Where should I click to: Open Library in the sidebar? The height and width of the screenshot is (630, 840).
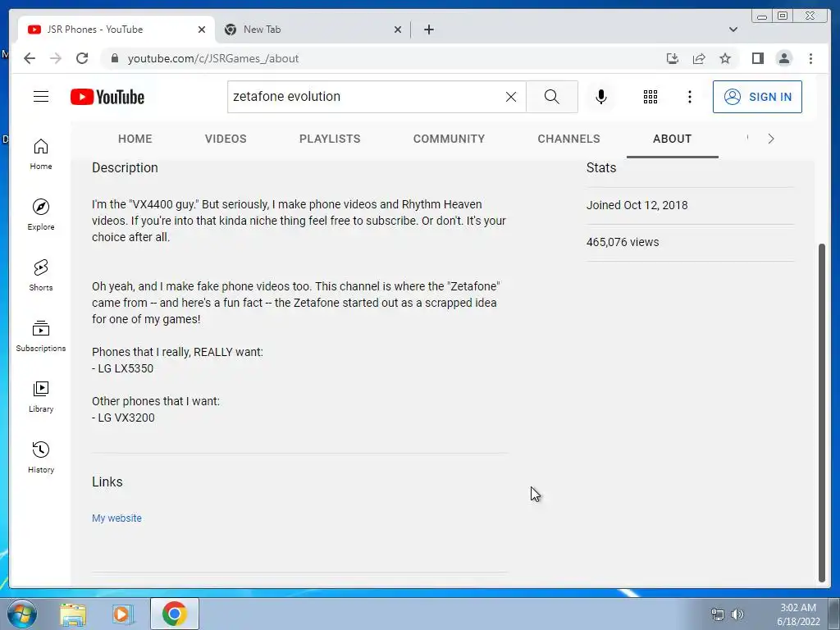click(x=41, y=396)
